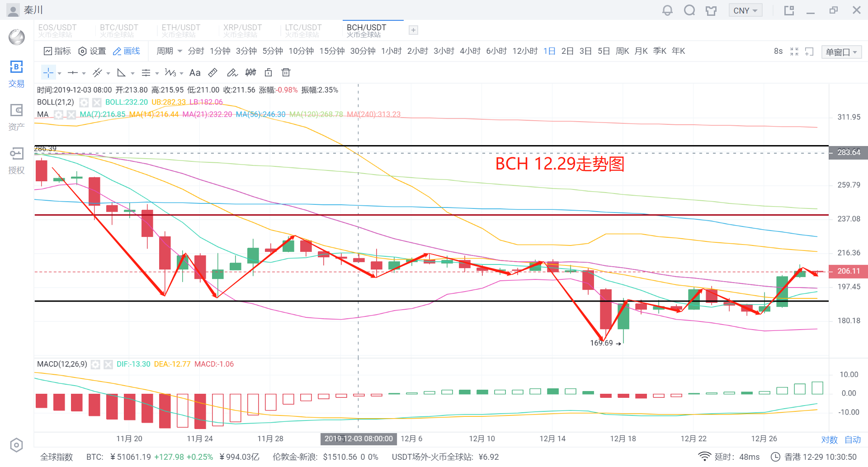This screenshot has height=467, width=868.
Task: Remove the MACD indicator with X
Action: (x=108, y=364)
